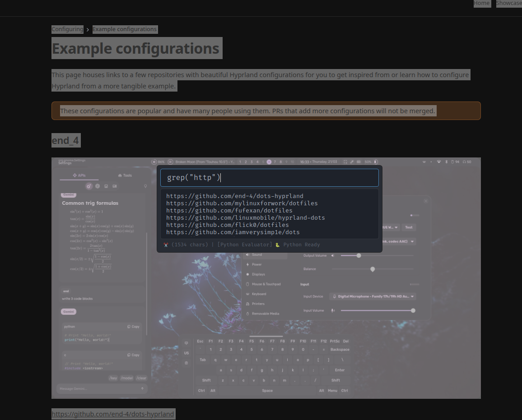Click the pause media icon in screenshot top bar
This screenshot has width=522, height=420.
(170, 162)
